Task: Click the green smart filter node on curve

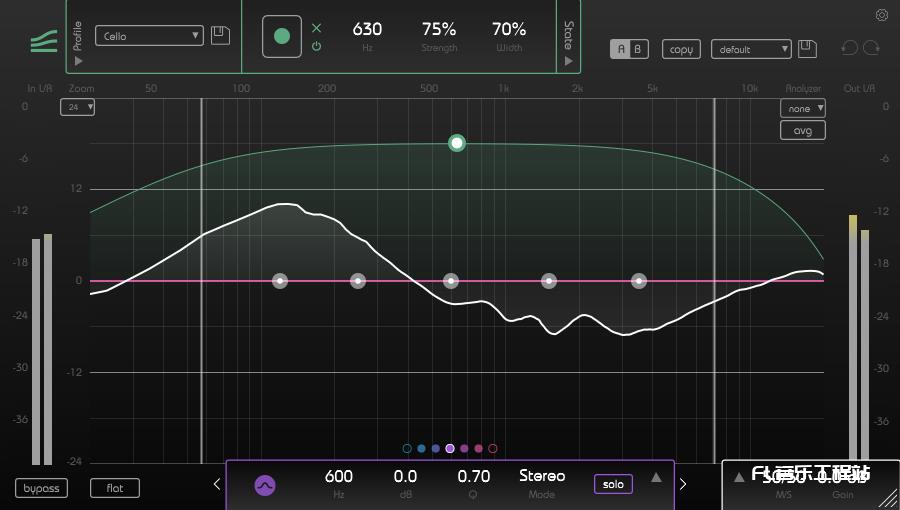Action: [457, 143]
